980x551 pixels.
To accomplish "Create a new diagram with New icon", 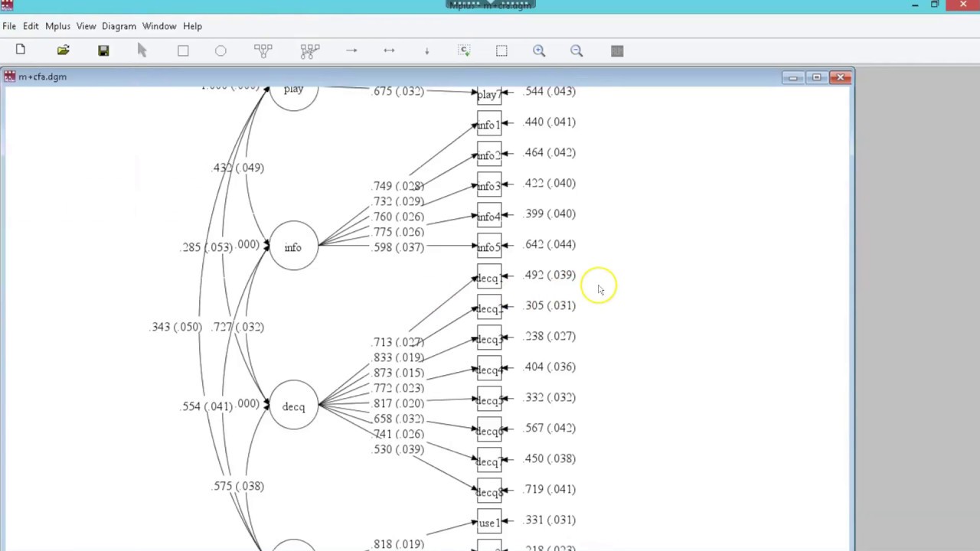I will (x=21, y=51).
